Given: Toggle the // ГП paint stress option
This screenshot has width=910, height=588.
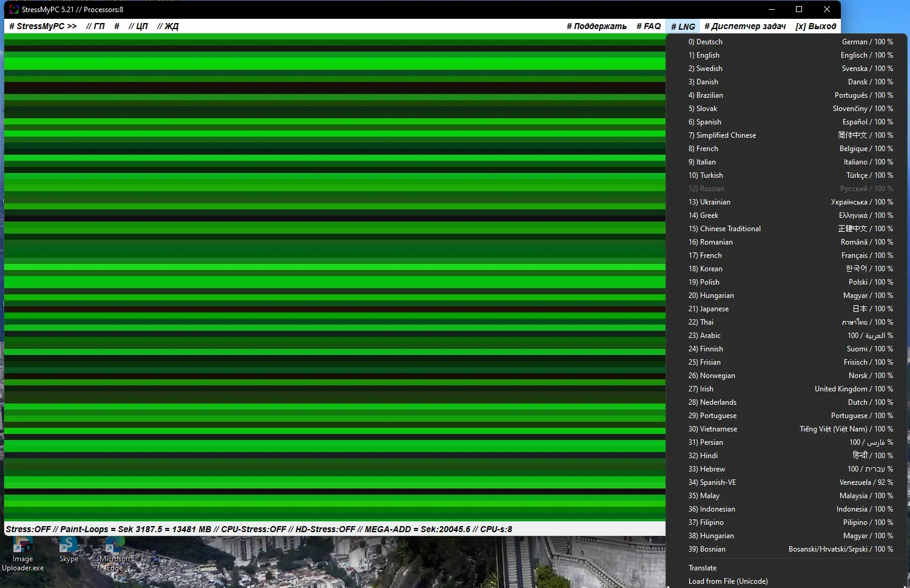Looking at the screenshot, I should (x=95, y=26).
